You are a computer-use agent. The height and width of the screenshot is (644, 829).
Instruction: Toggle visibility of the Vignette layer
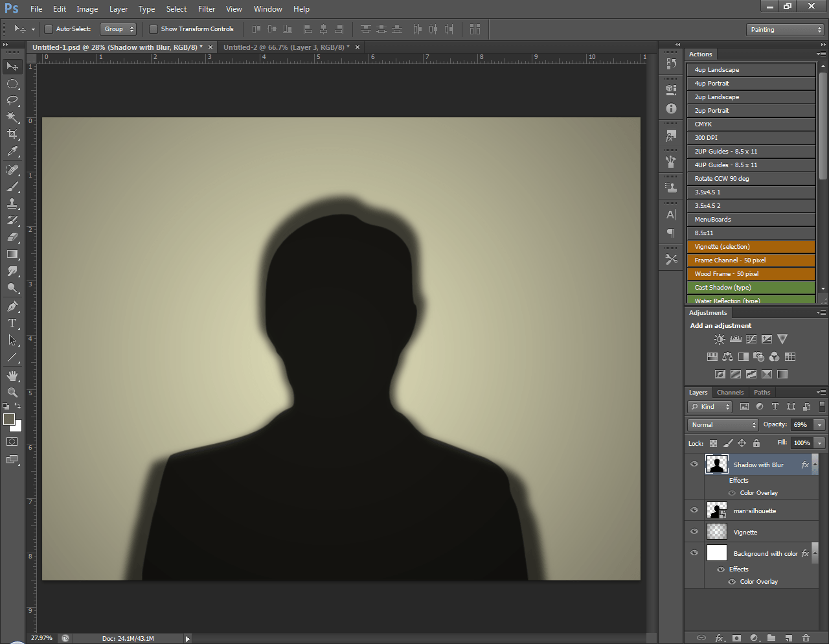coord(694,531)
